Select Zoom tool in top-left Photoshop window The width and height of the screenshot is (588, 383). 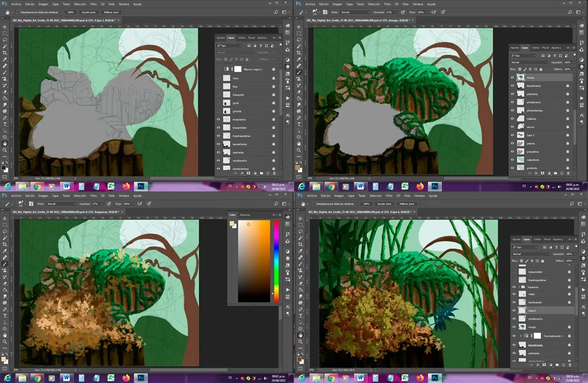(5, 150)
